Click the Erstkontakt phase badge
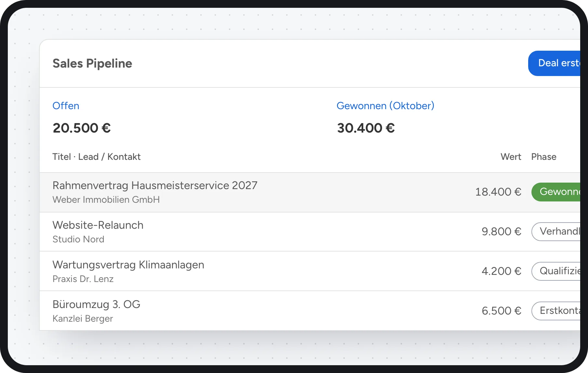This screenshot has height=373, width=588. pyautogui.click(x=556, y=311)
